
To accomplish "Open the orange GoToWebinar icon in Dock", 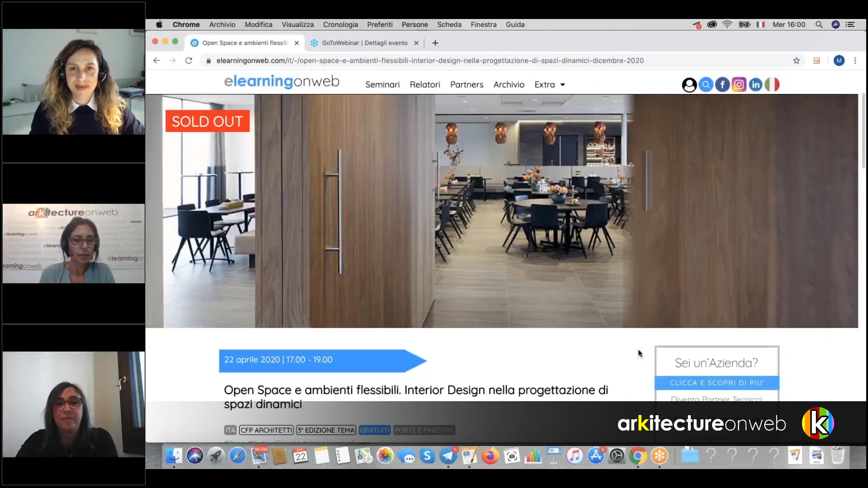I will (660, 456).
